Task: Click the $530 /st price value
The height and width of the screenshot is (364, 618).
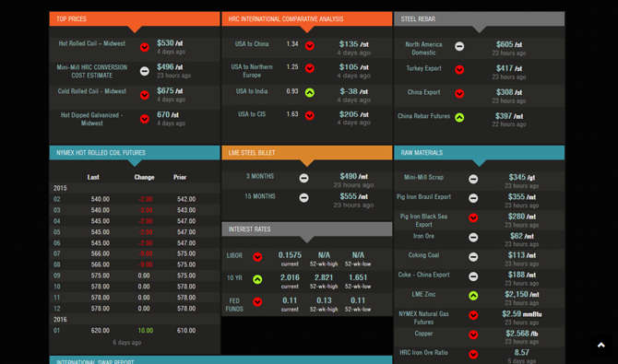Action: pyautogui.click(x=170, y=43)
